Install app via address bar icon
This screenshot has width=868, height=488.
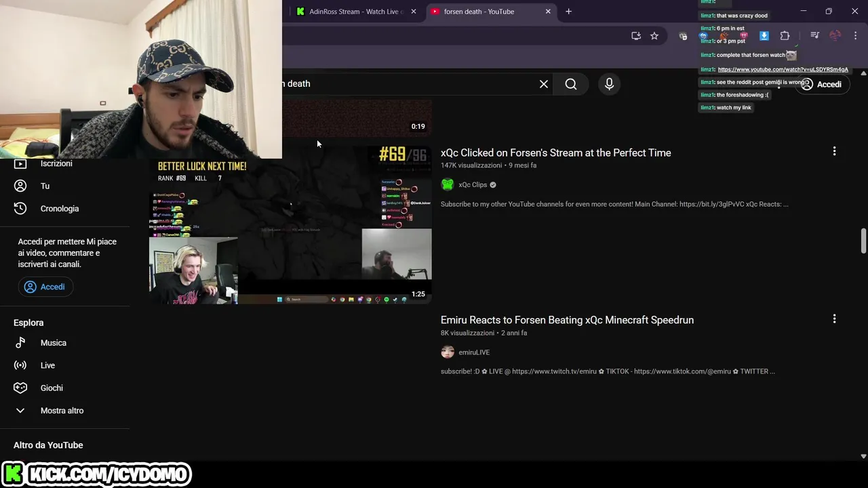pyautogui.click(x=636, y=36)
